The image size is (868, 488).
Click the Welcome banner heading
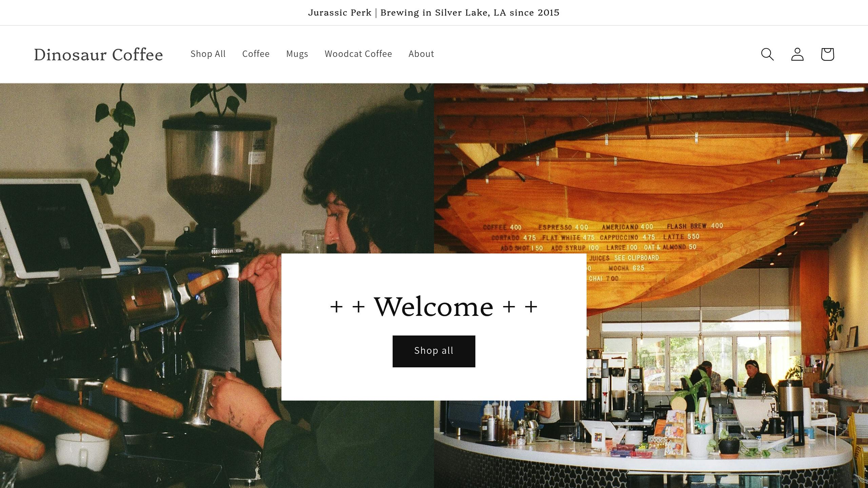pyautogui.click(x=434, y=306)
